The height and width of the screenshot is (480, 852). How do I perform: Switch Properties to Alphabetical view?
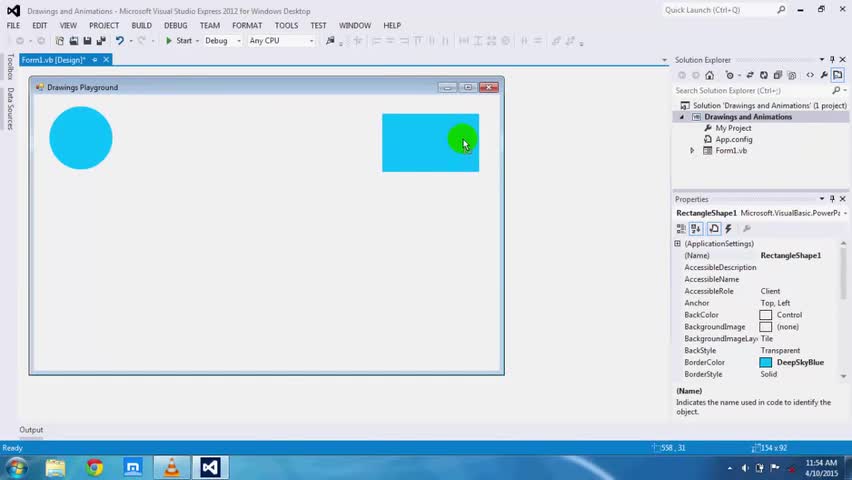point(696,229)
